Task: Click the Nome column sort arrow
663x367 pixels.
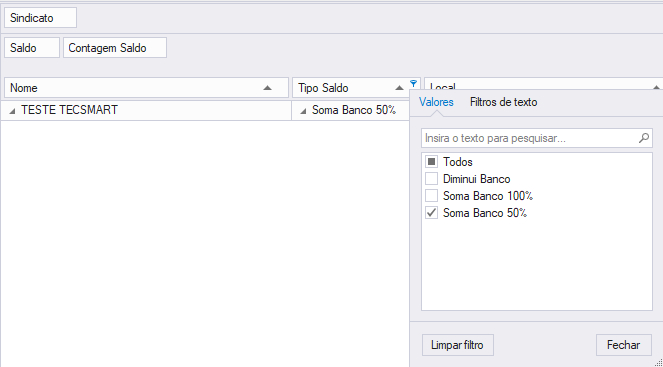Action: pos(267,88)
